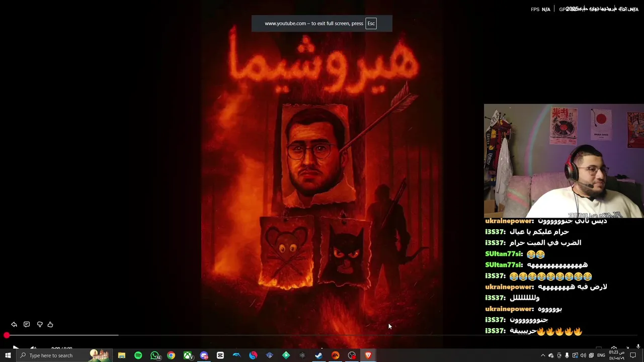Open Steam from the taskbar
The width and height of the screenshot is (644, 362).
point(318,355)
